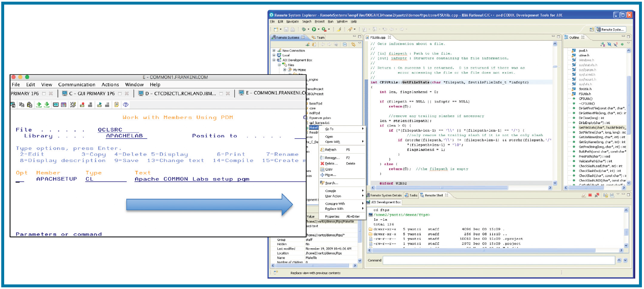Click the Run green play toolbar icon
The height and width of the screenshot is (289, 644).
[x=313, y=30]
